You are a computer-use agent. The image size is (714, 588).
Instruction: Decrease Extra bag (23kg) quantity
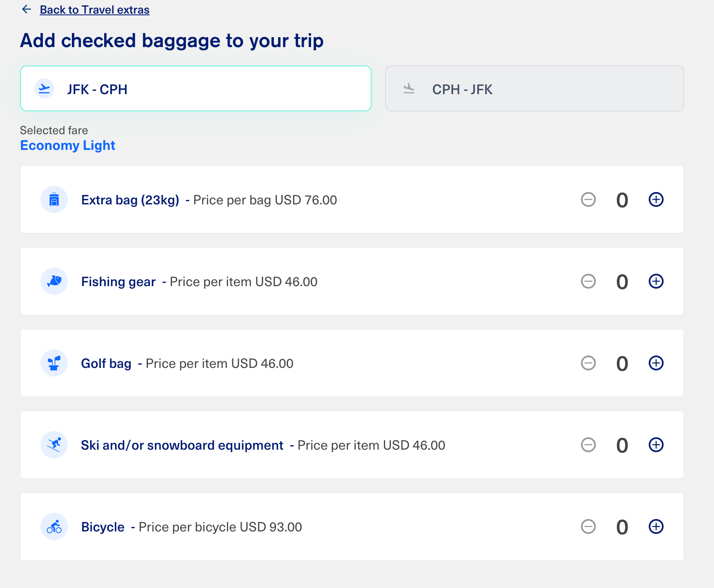tap(588, 200)
